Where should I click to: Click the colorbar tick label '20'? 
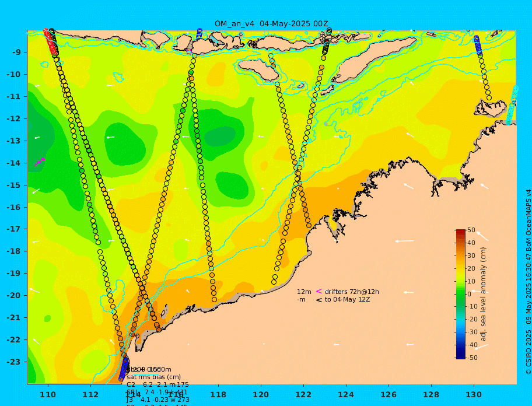tap(471, 269)
